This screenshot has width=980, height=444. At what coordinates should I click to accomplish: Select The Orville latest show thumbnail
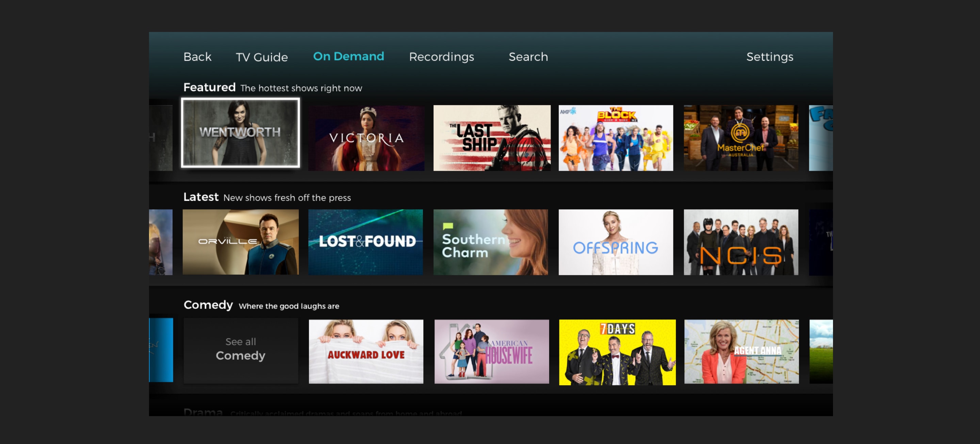pyautogui.click(x=241, y=242)
